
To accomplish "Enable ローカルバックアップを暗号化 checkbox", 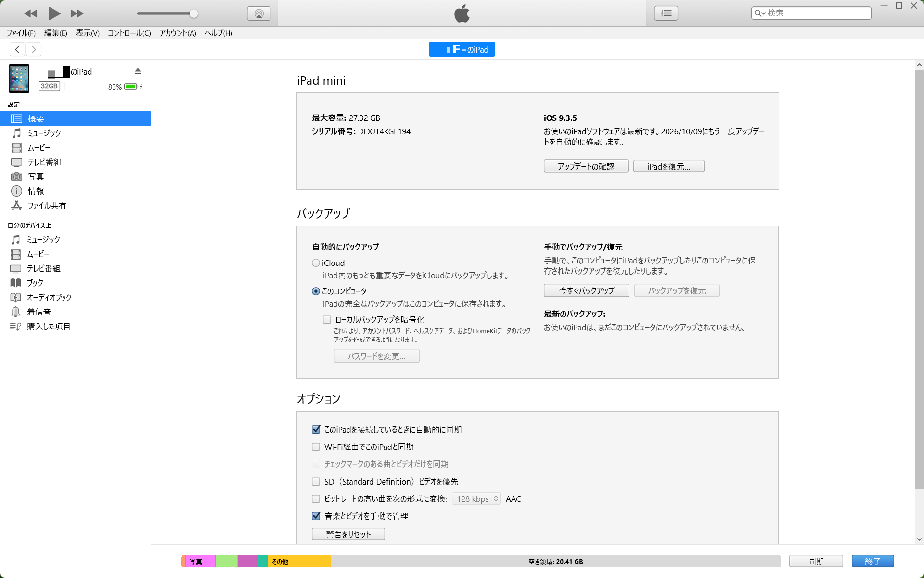I will [x=327, y=319].
